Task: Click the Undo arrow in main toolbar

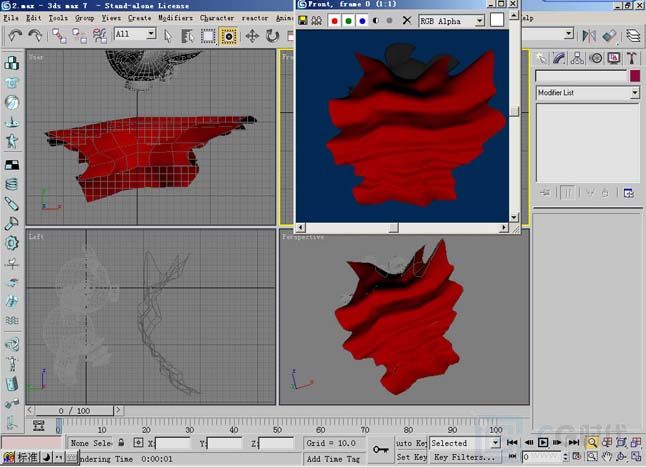Action: (x=15, y=36)
